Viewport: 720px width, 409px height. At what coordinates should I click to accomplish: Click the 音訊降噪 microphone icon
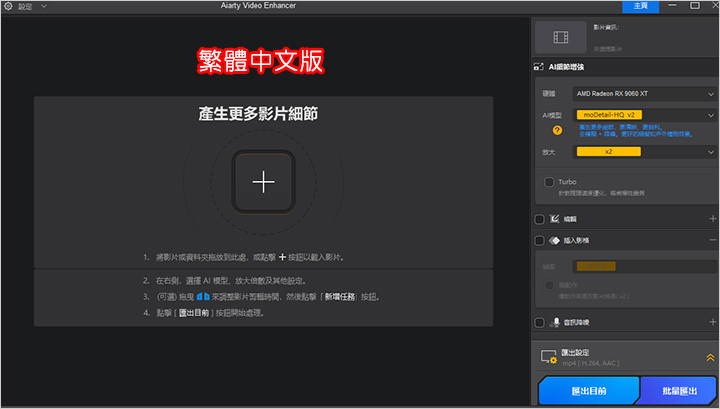coord(555,322)
